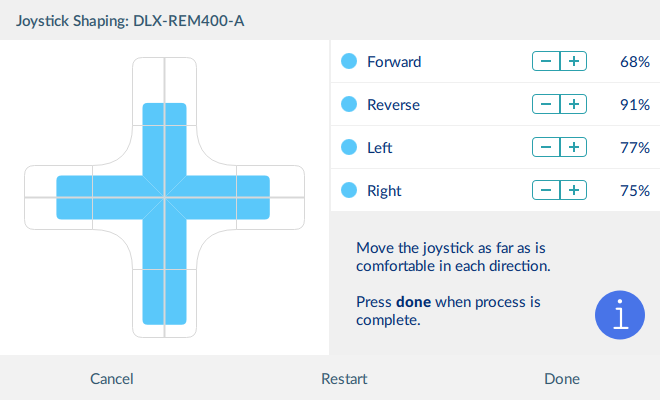Image resolution: width=660 pixels, height=400 pixels.
Task: Decrease the Forward percentage with minus
Action: (546, 61)
